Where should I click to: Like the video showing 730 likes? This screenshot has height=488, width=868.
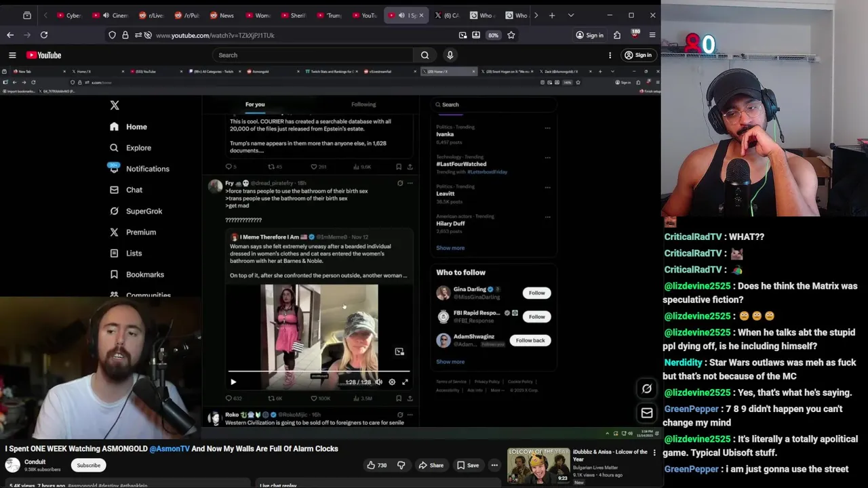377,465
